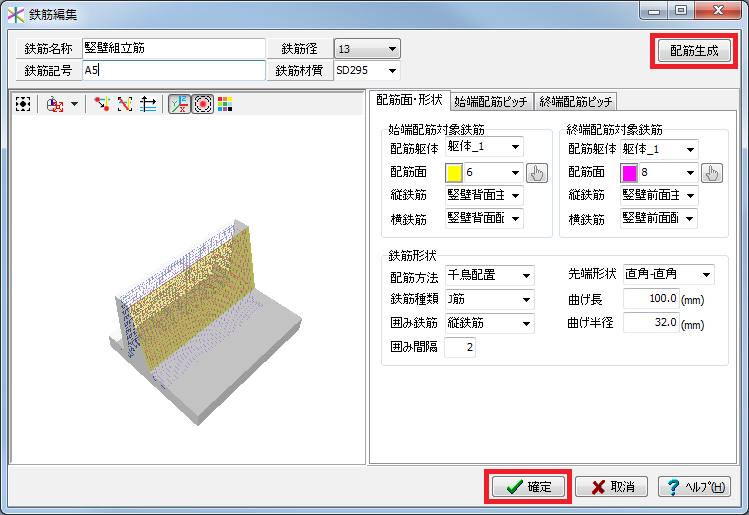Click the fit-to-view icon in viewer toolbar
The height and width of the screenshot is (515, 749).
23,104
